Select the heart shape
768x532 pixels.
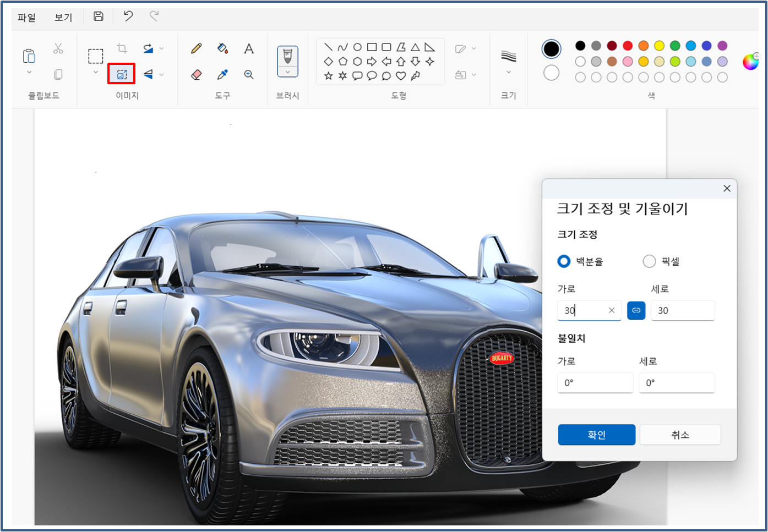coord(401,76)
